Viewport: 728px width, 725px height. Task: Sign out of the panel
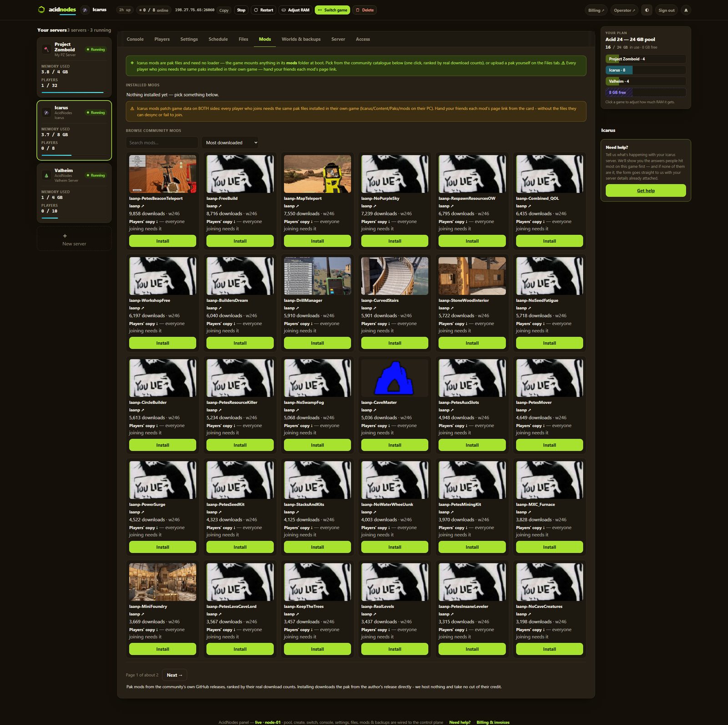666,10
